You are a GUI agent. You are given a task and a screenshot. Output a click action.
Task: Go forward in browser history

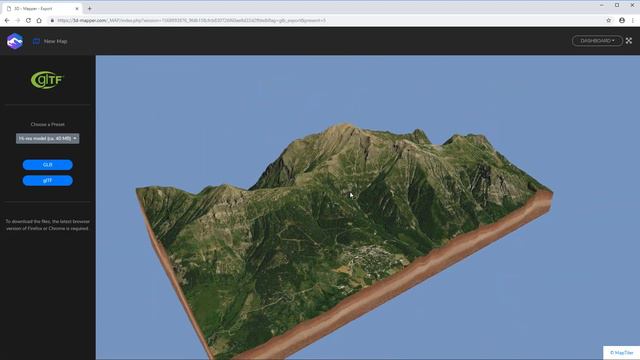(18, 20)
